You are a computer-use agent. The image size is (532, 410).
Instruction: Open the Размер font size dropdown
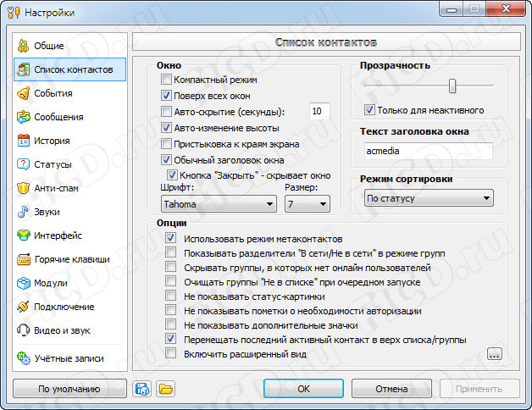(x=308, y=204)
